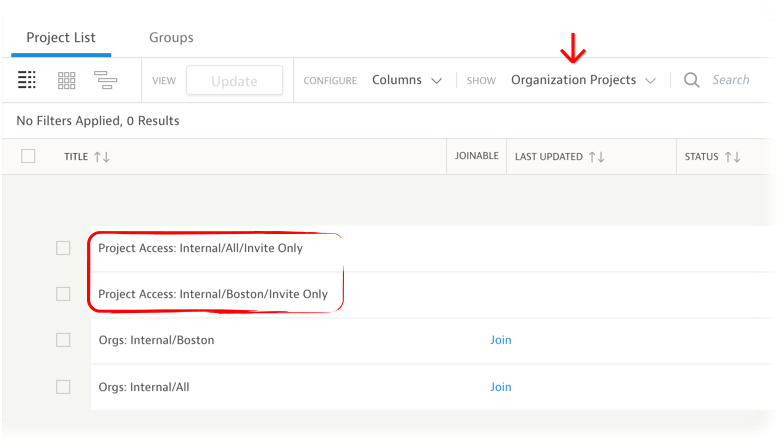Select all projects with header checkbox
The image size is (782, 443).
click(28, 156)
